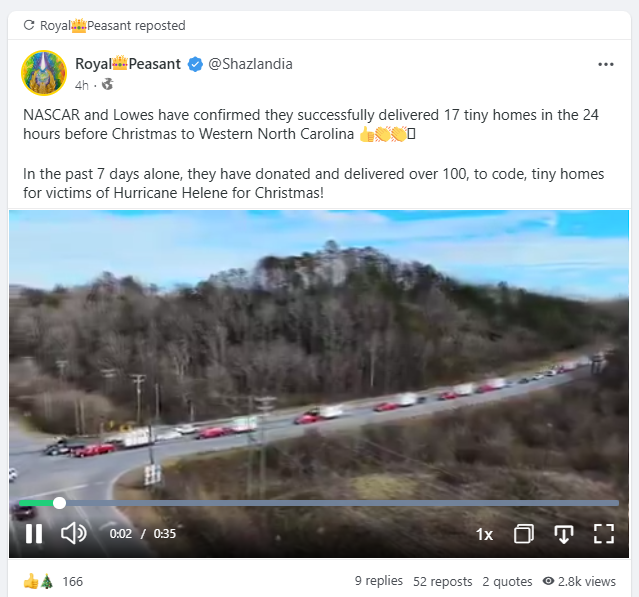Open Royal Peasant profile avatar
Image resolution: width=639 pixels, height=597 pixels.
click(x=44, y=73)
